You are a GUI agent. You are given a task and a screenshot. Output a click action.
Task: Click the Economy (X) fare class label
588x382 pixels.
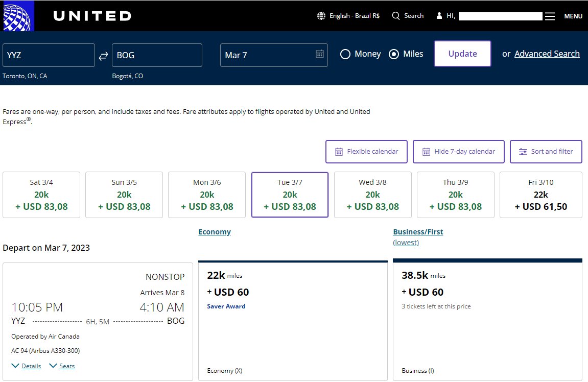[225, 371]
